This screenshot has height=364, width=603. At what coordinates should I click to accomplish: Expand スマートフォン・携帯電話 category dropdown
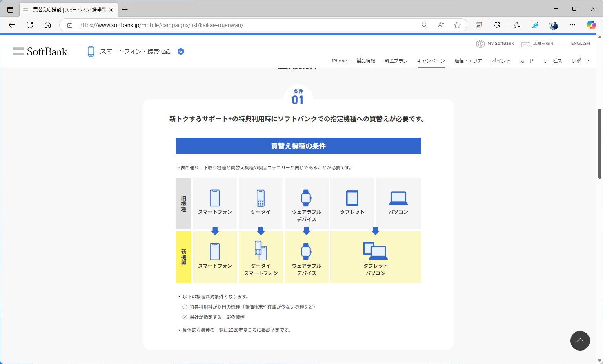coord(181,51)
